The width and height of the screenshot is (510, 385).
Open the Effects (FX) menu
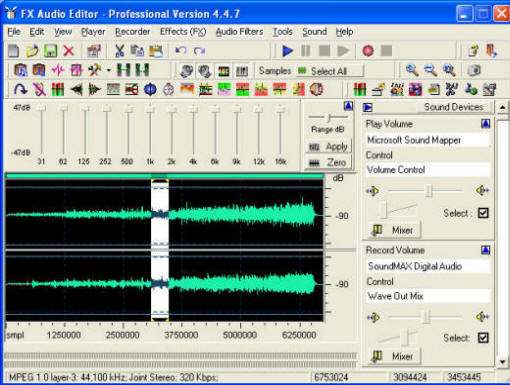pos(183,32)
